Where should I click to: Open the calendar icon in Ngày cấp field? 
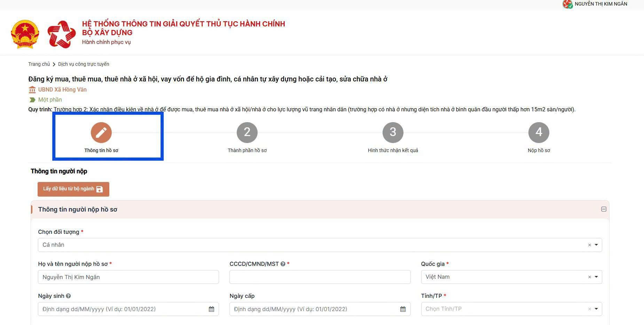[403, 309]
